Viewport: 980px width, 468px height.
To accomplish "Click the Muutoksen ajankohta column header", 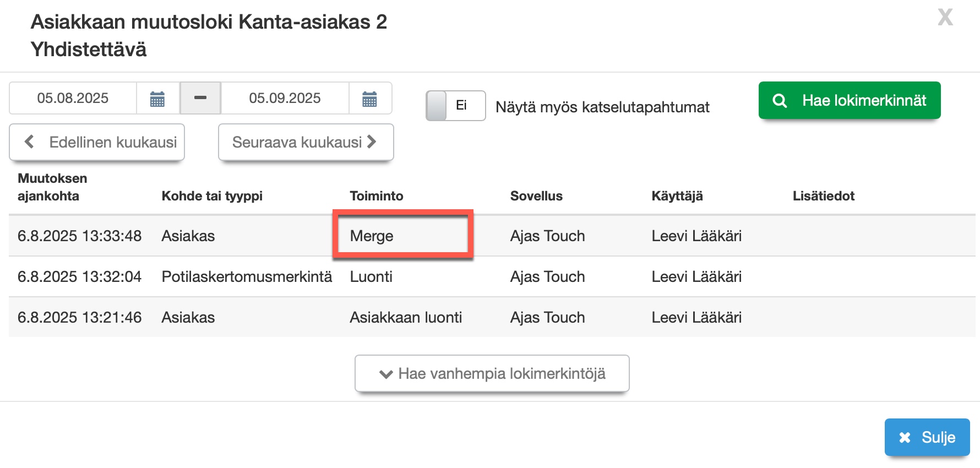I will point(52,187).
